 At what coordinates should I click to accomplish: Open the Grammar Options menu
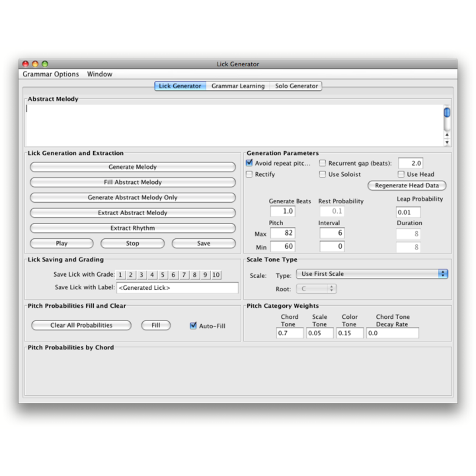tap(51, 74)
